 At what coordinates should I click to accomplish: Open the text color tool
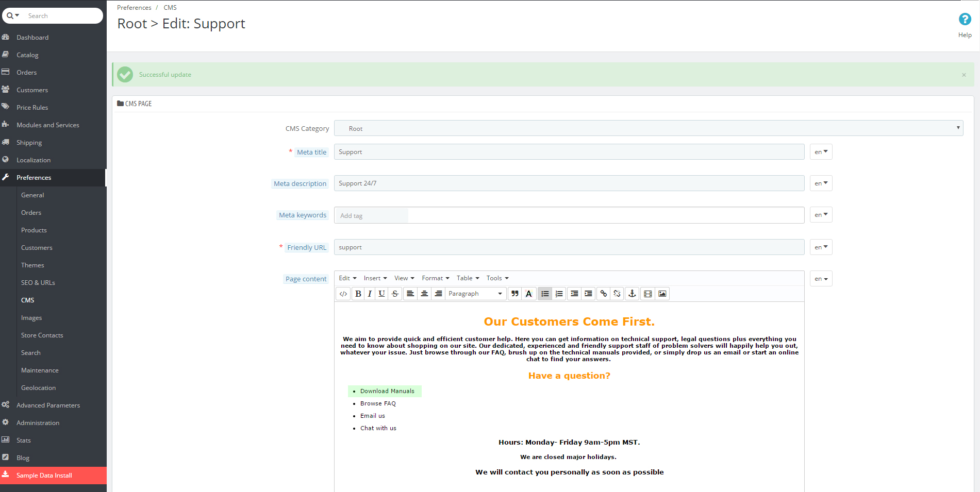pos(528,294)
